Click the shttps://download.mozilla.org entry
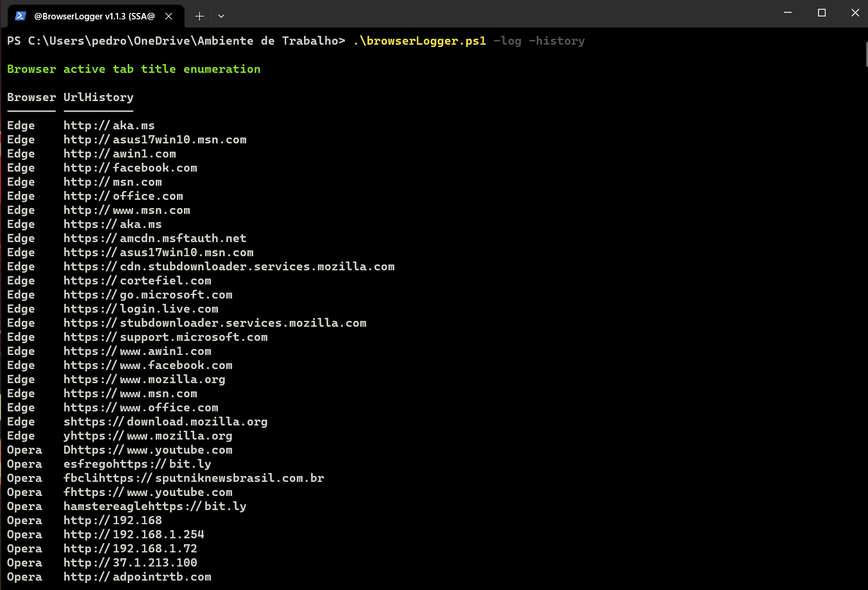The height and width of the screenshot is (590, 868). click(x=166, y=421)
